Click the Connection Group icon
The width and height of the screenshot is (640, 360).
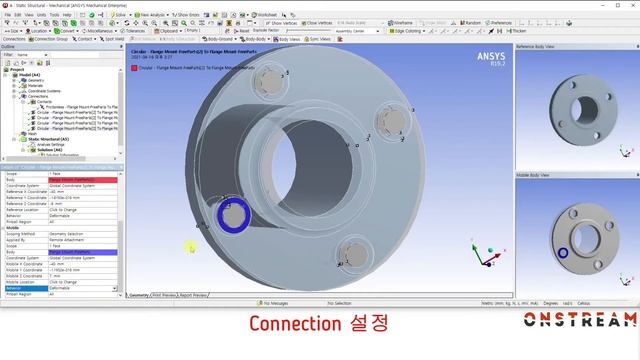click(x=31, y=39)
